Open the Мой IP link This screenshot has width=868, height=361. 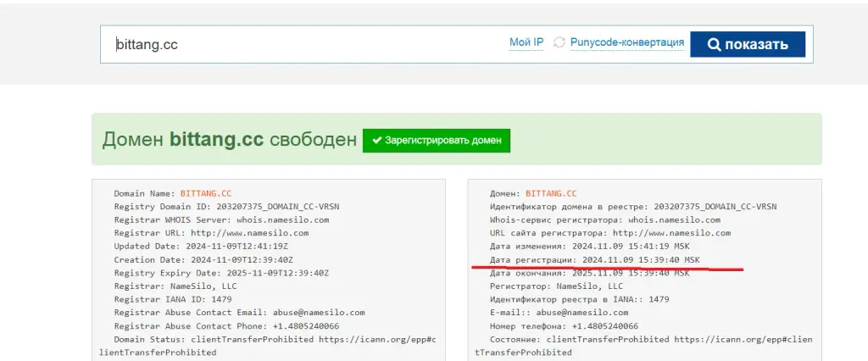526,42
